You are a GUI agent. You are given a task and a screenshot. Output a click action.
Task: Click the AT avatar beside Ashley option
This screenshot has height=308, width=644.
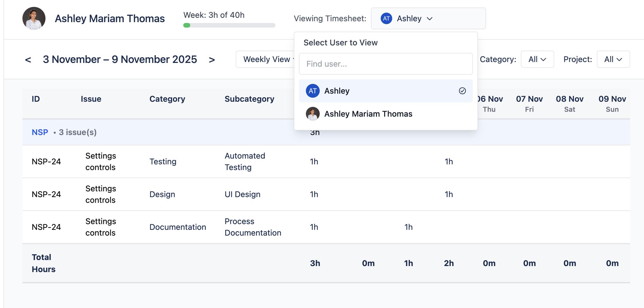[x=313, y=91]
